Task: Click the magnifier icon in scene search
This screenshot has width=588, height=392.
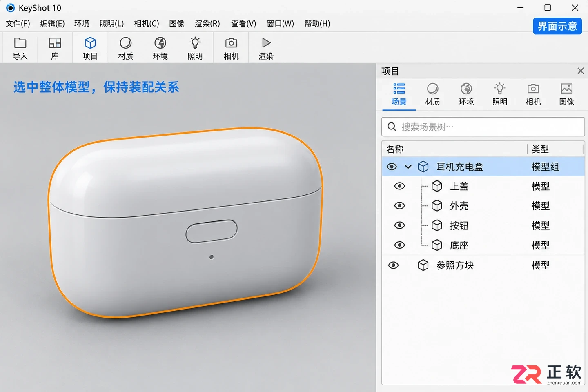Action: (x=392, y=127)
